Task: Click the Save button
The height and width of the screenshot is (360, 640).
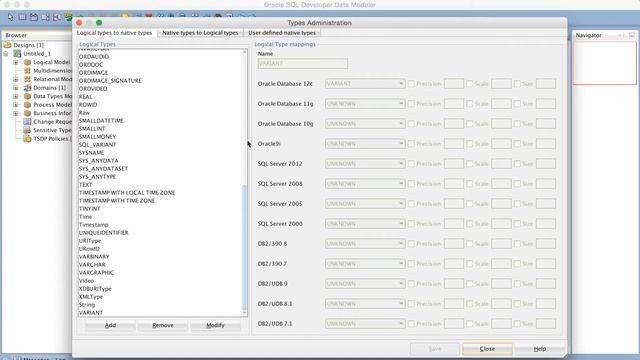Action: coord(435,349)
